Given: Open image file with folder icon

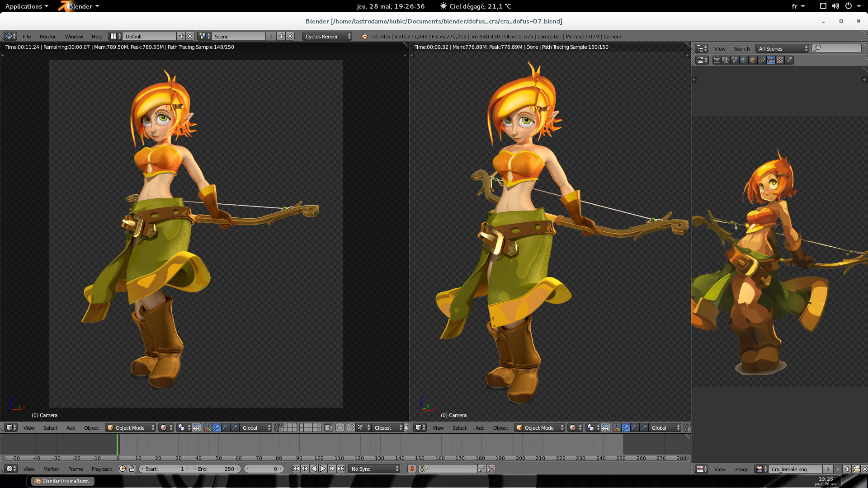Looking at the screenshot, I should click(x=856, y=469).
